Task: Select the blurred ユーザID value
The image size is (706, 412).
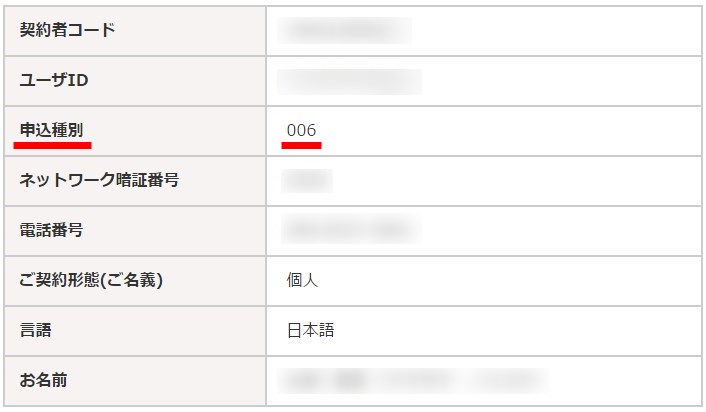Action: click(350, 81)
